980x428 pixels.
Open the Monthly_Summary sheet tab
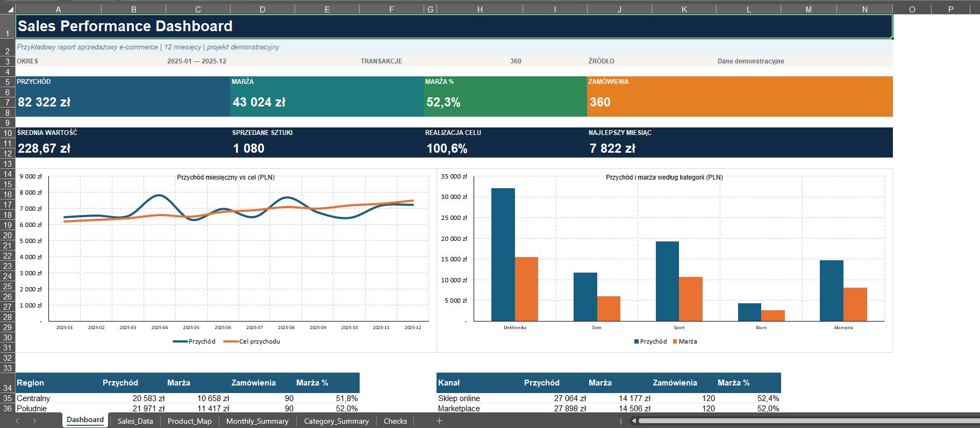click(x=257, y=421)
